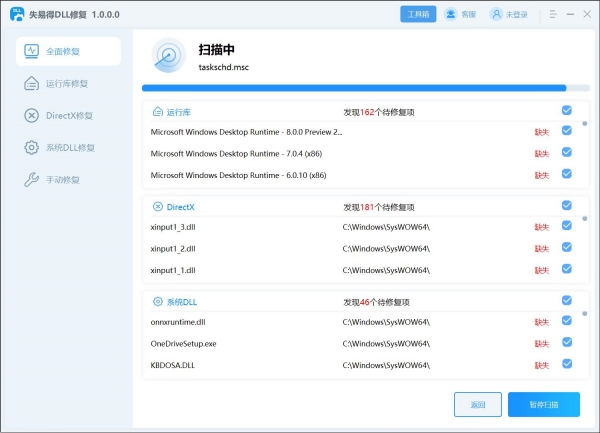Click the 缺失 status of onnxruntime.dll

pyautogui.click(x=542, y=322)
